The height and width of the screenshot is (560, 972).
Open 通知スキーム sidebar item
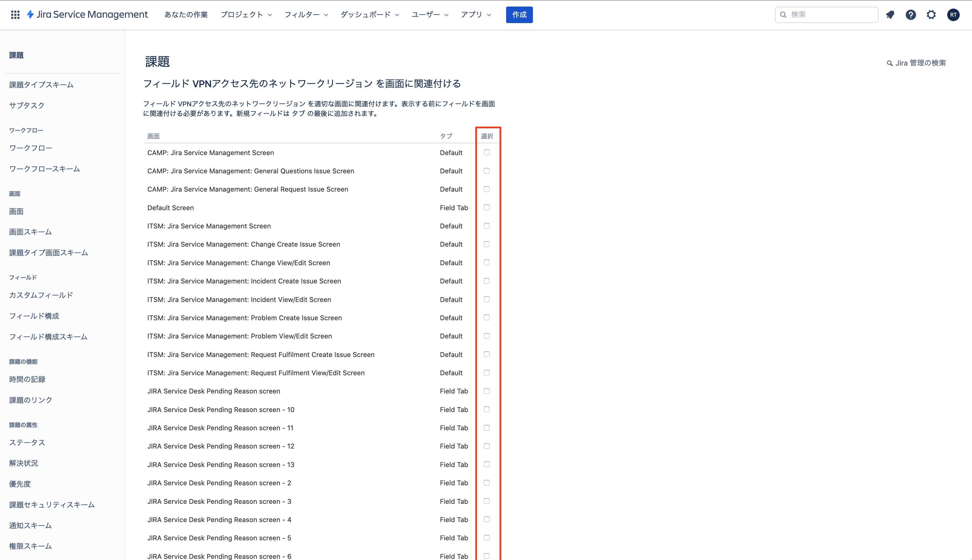pos(31,525)
